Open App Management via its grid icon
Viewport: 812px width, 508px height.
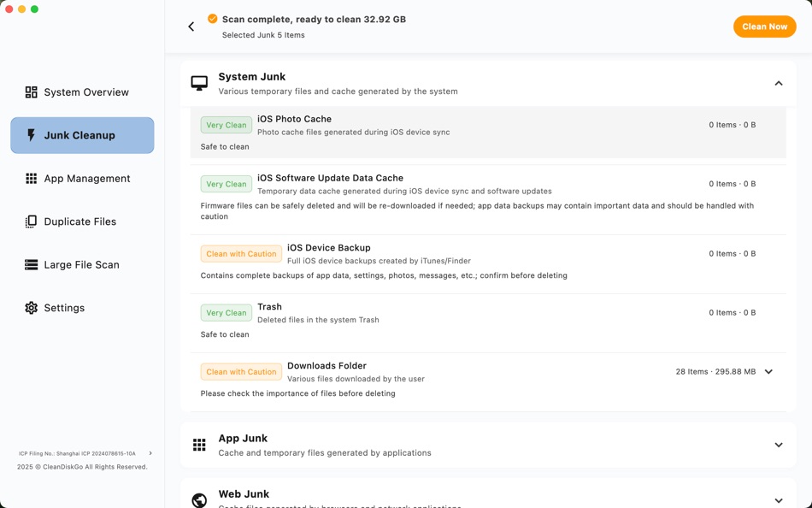[32, 178]
